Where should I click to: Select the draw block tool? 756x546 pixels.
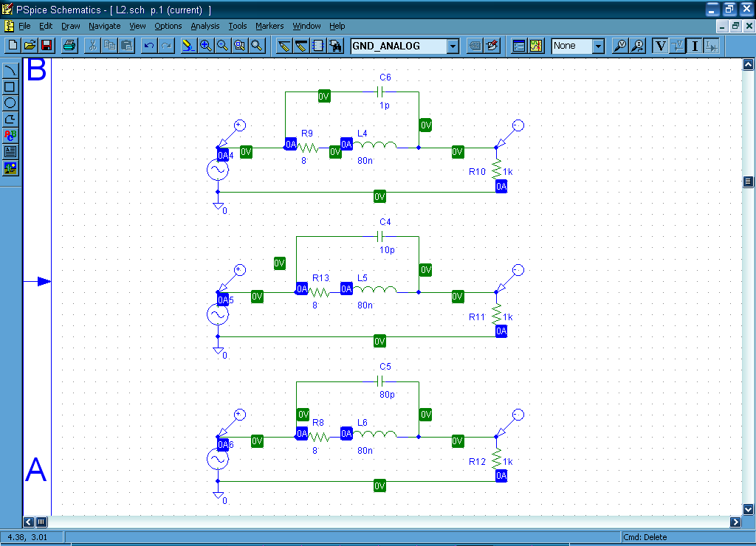[318, 46]
